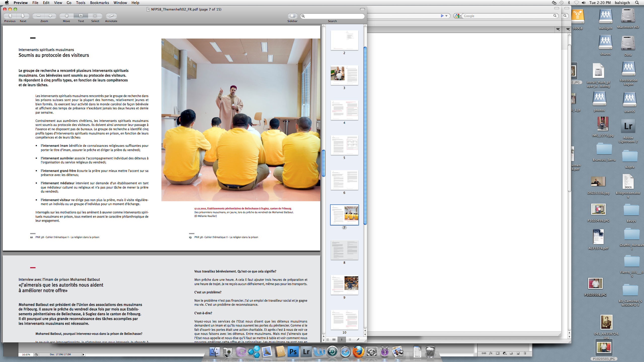This screenshot has height=362, width=644.
Task: Click the Photoshop new group folder icon
Action: pyautogui.click(x=511, y=353)
